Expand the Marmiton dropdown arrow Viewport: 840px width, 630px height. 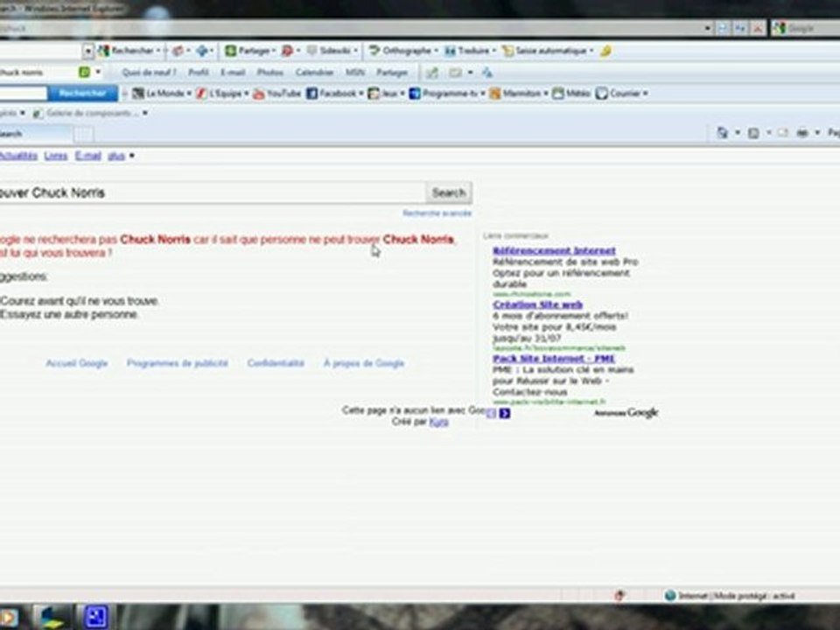pos(546,94)
